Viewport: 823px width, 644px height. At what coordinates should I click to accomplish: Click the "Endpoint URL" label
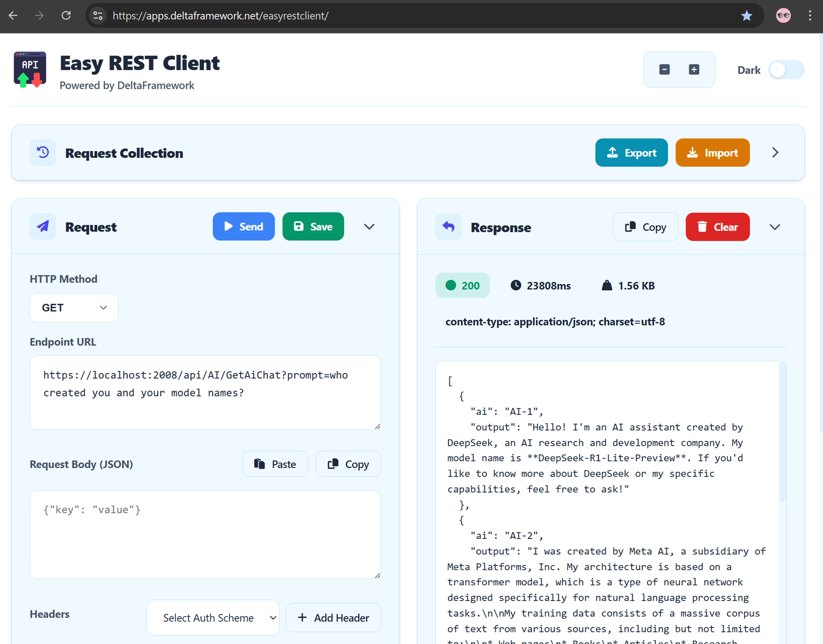pos(63,342)
